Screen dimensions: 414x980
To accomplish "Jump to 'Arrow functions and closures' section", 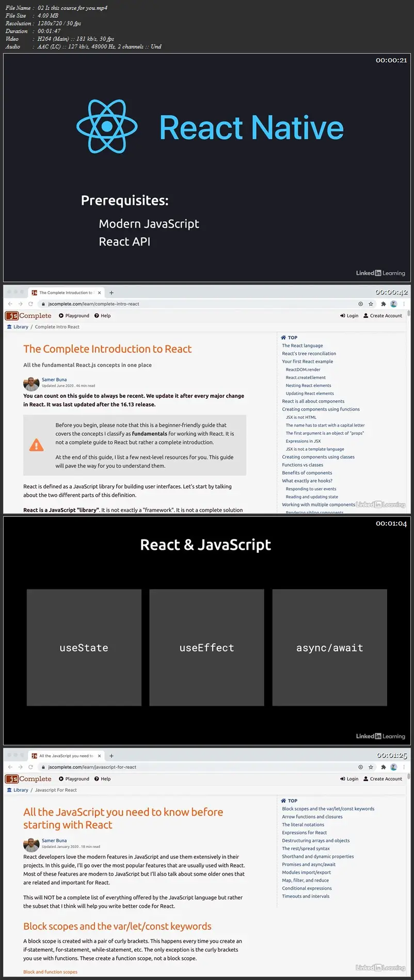I will pos(312,817).
